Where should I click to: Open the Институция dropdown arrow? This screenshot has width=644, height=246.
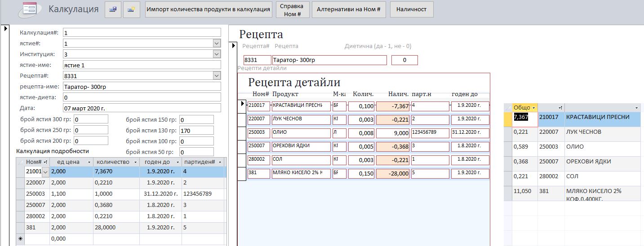pyautogui.click(x=217, y=54)
